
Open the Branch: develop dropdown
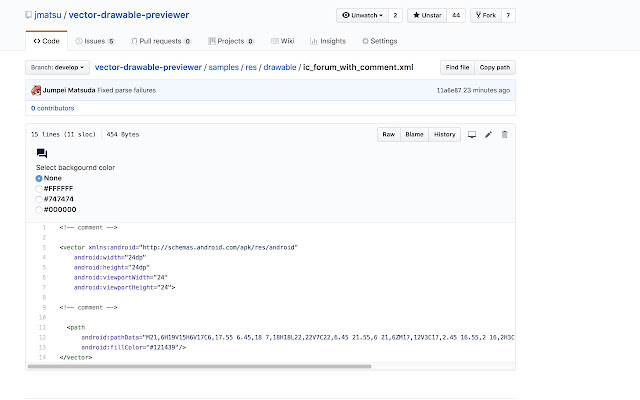pos(57,67)
